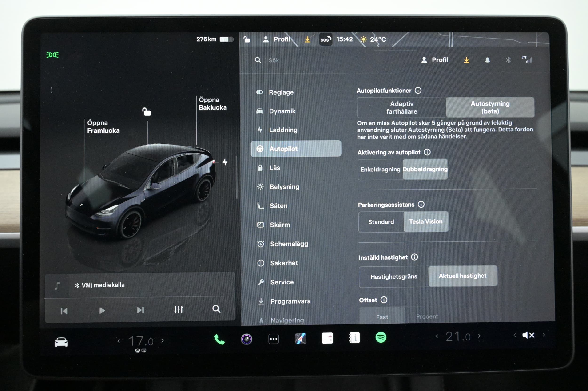Tap the media play button

click(x=102, y=310)
